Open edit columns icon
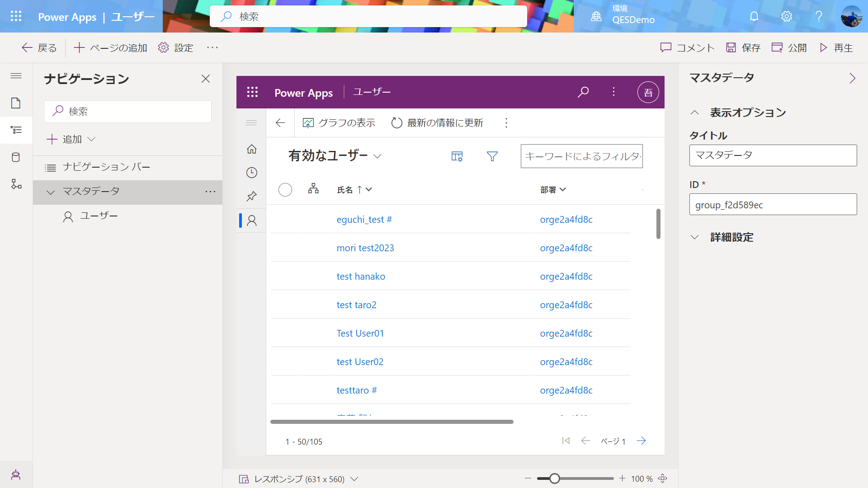This screenshot has width=868, height=488. click(x=457, y=156)
